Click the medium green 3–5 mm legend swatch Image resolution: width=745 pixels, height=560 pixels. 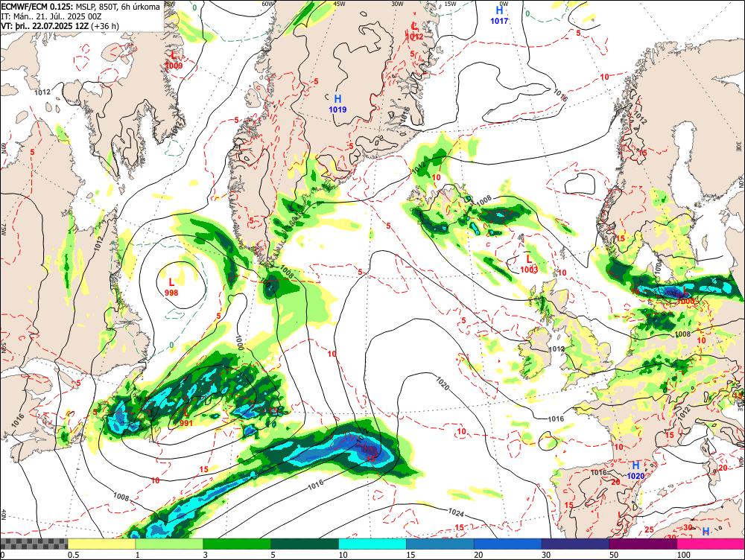click(237, 544)
